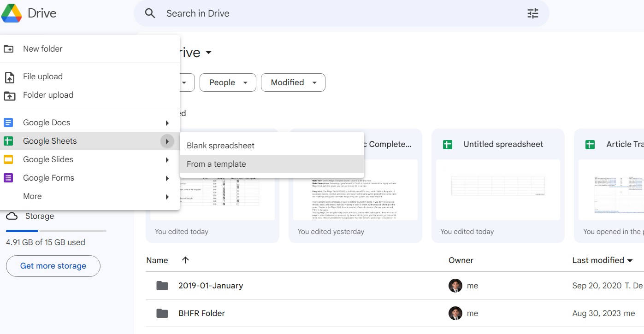Click the Folder upload icon
The width and height of the screenshot is (644, 334).
click(x=9, y=95)
